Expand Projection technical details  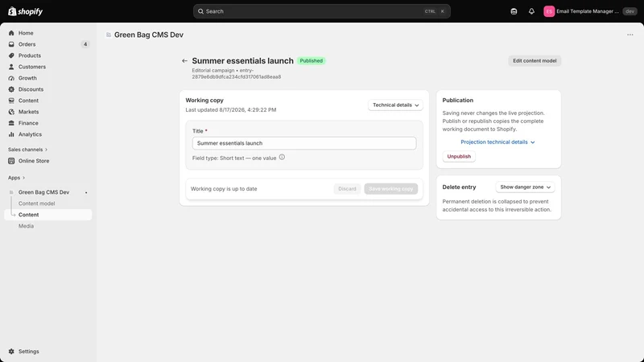pyautogui.click(x=497, y=142)
